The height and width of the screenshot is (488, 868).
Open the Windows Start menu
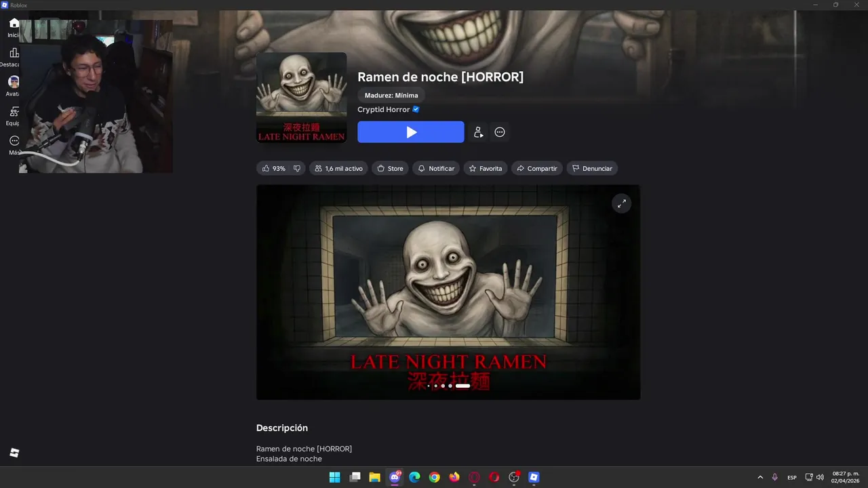pyautogui.click(x=334, y=477)
